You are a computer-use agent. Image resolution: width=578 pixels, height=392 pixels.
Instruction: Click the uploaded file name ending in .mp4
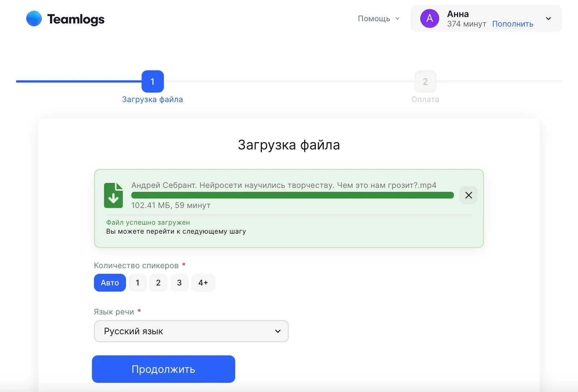pyautogui.click(x=284, y=185)
